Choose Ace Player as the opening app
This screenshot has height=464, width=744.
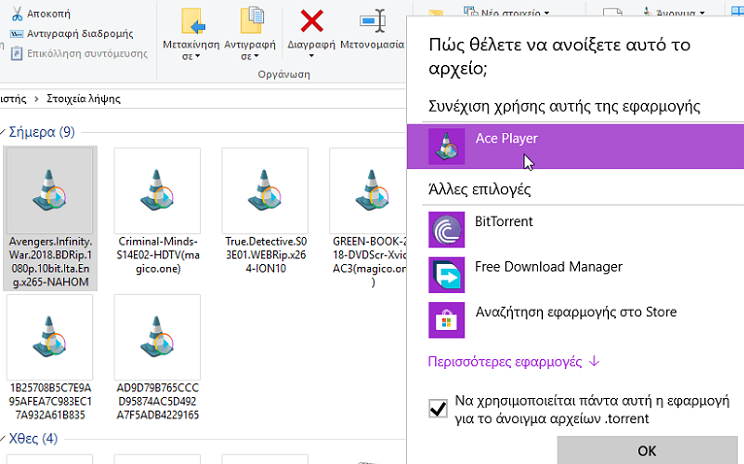(575, 146)
